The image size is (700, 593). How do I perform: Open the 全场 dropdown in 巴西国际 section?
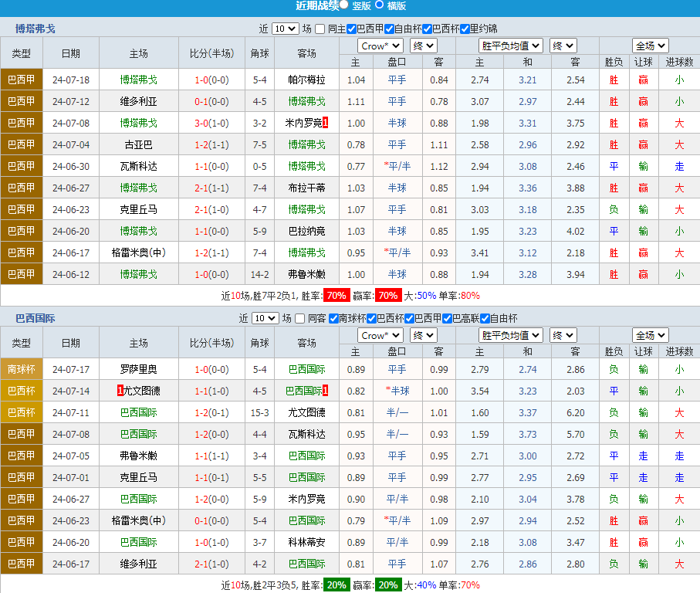[x=650, y=335]
